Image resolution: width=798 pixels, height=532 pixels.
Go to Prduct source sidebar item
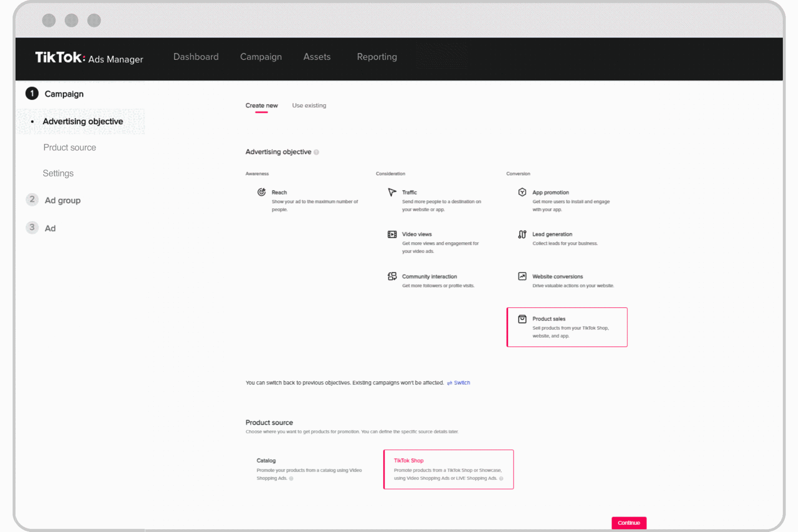69,148
